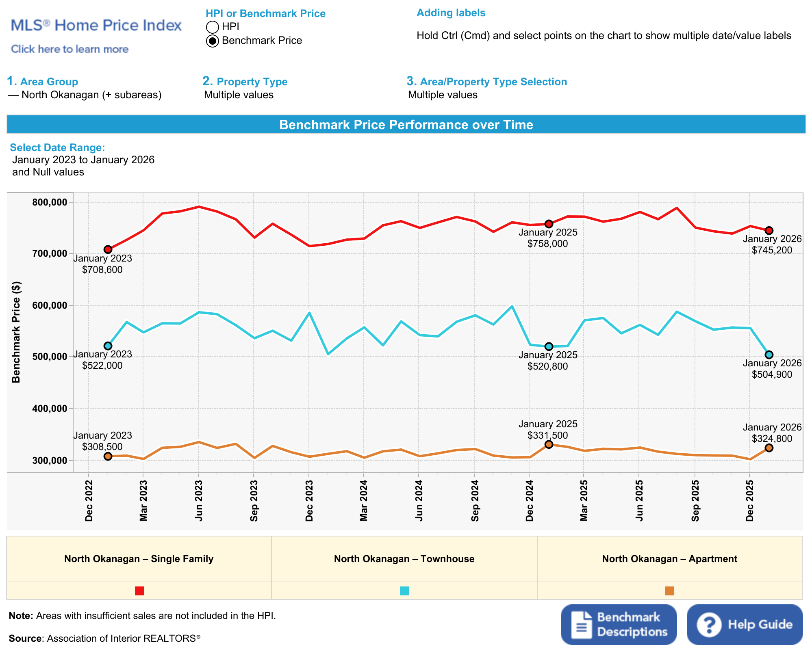Open the Help Guide button

745,624
